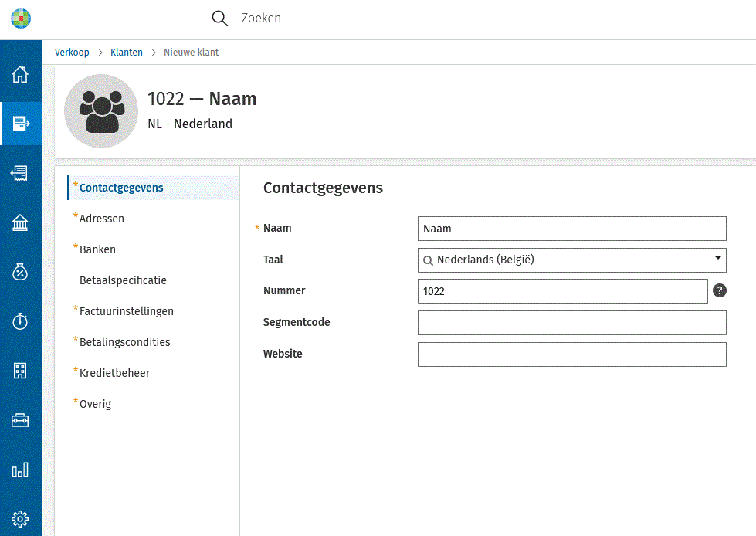The width and height of the screenshot is (756, 536).
Task: Click the bar chart reports icon
Action: pos(20,470)
